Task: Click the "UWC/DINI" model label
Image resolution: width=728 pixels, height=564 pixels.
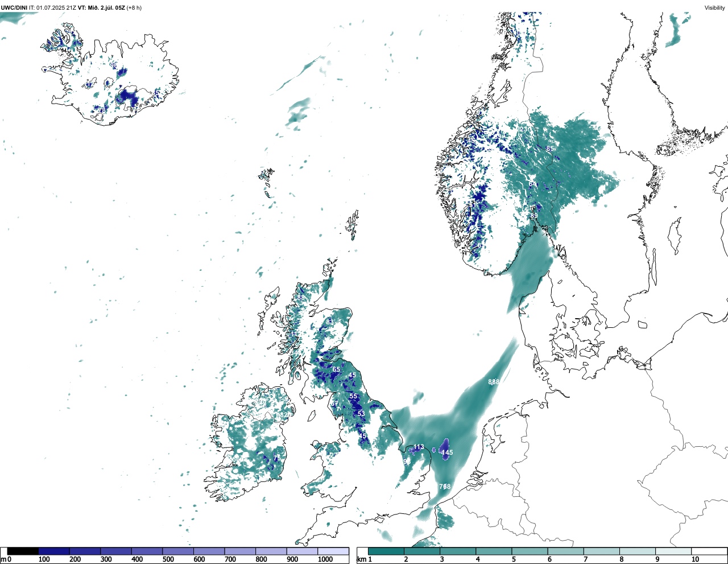Action: (14, 7)
